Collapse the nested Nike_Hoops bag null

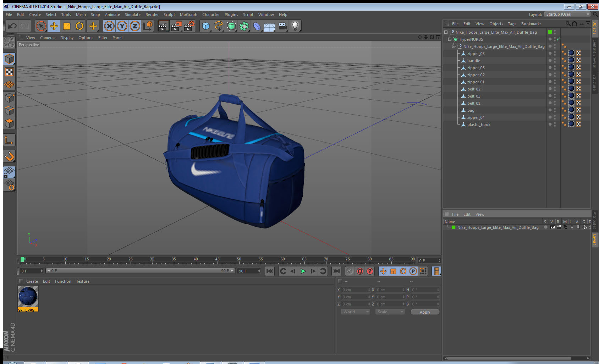click(454, 46)
